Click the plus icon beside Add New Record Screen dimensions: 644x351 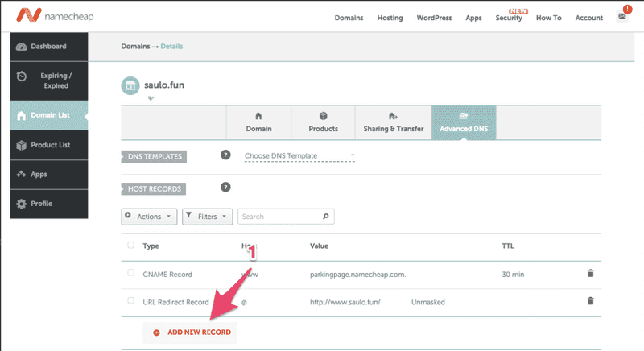click(156, 332)
